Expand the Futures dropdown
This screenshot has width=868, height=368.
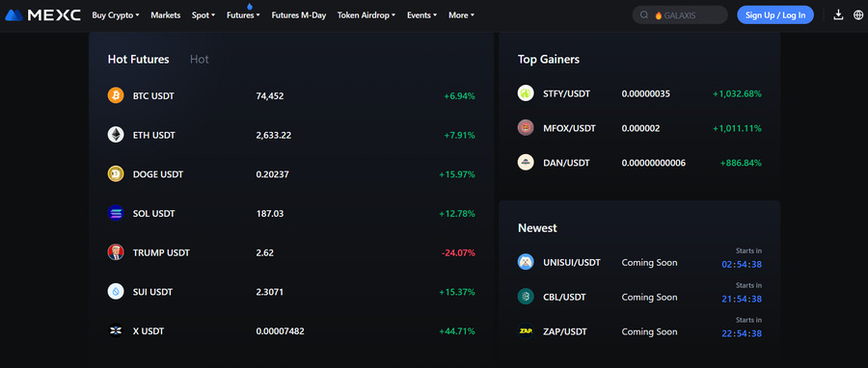[243, 14]
